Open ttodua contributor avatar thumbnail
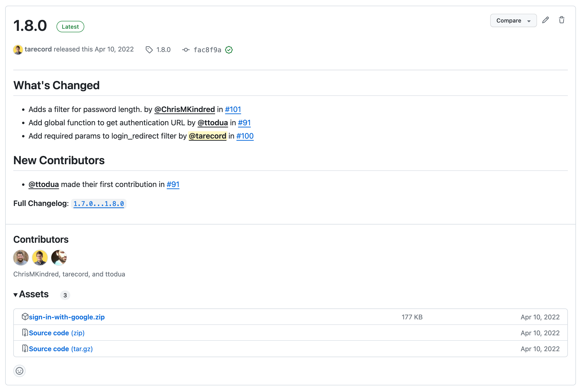The width and height of the screenshot is (584, 392). [x=59, y=257]
